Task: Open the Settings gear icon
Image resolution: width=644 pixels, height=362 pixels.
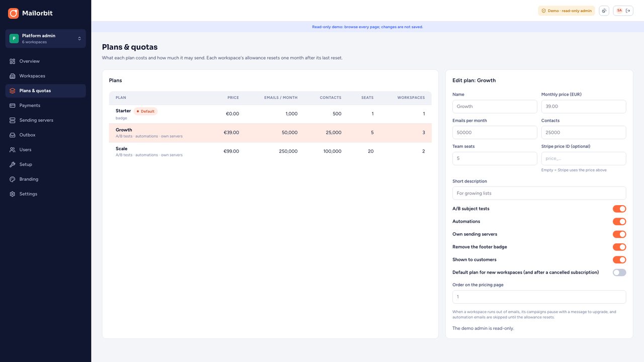Action: click(13, 194)
